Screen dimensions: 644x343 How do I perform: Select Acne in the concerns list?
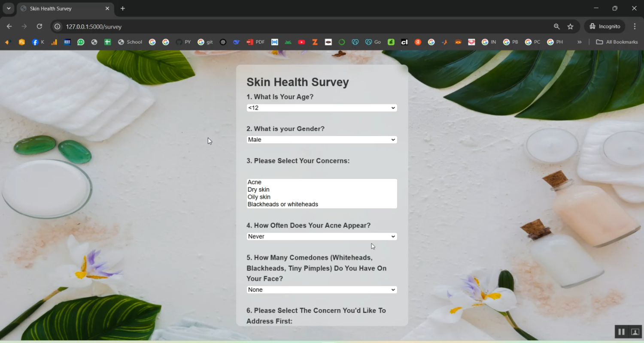322,182
